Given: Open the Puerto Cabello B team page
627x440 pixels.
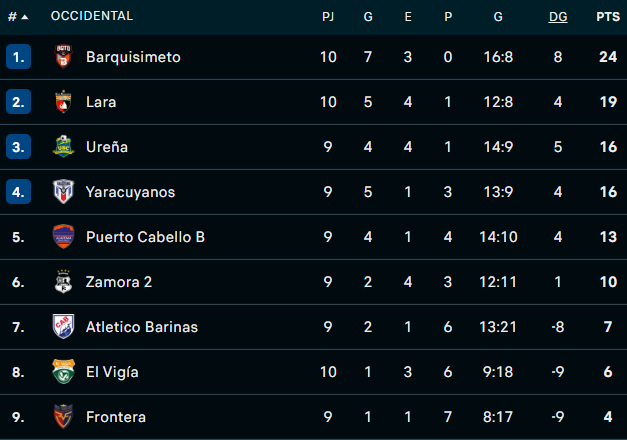Looking at the screenshot, I should 145,237.
